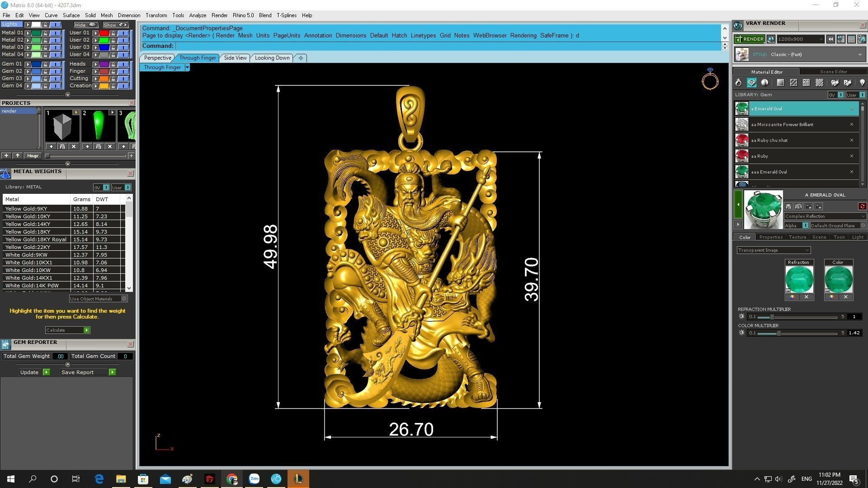Click the green RENDER button
This screenshot has height=488, width=868.
pyautogui.click(x=750, y=39)
